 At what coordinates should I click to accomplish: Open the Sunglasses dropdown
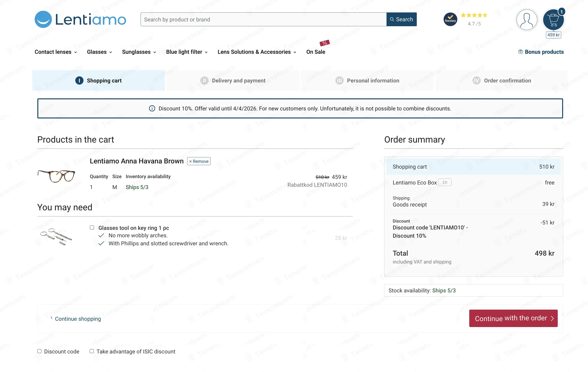click(x=139, y=52)
